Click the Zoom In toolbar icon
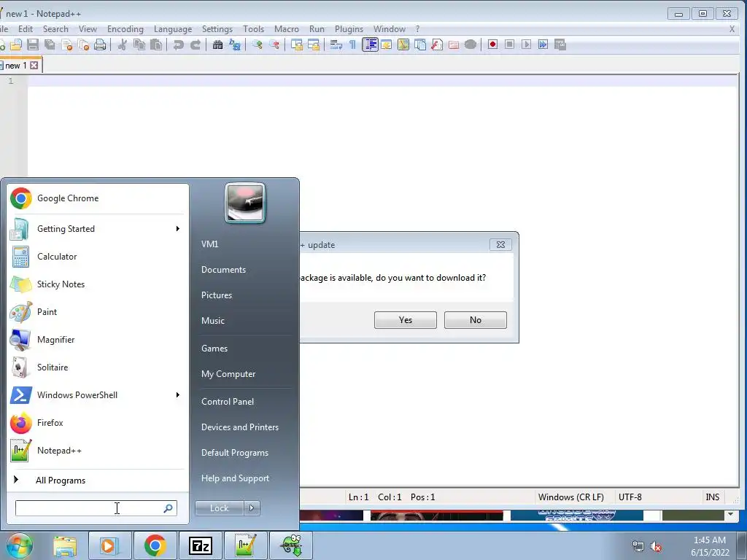 [x=258, y=44]
